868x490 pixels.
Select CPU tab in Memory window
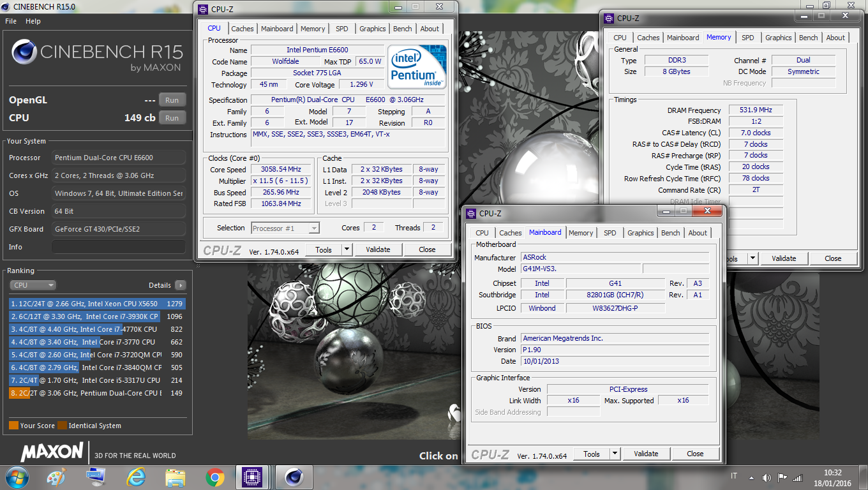[x=620, y=38]
